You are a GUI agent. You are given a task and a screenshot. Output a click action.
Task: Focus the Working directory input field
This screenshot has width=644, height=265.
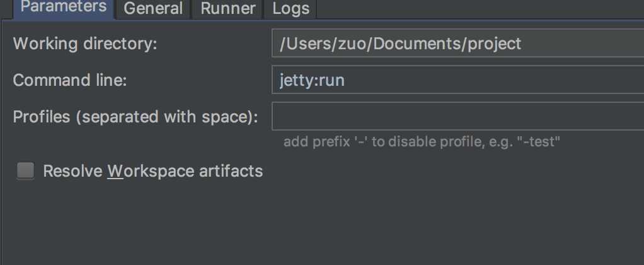point(458,43)
